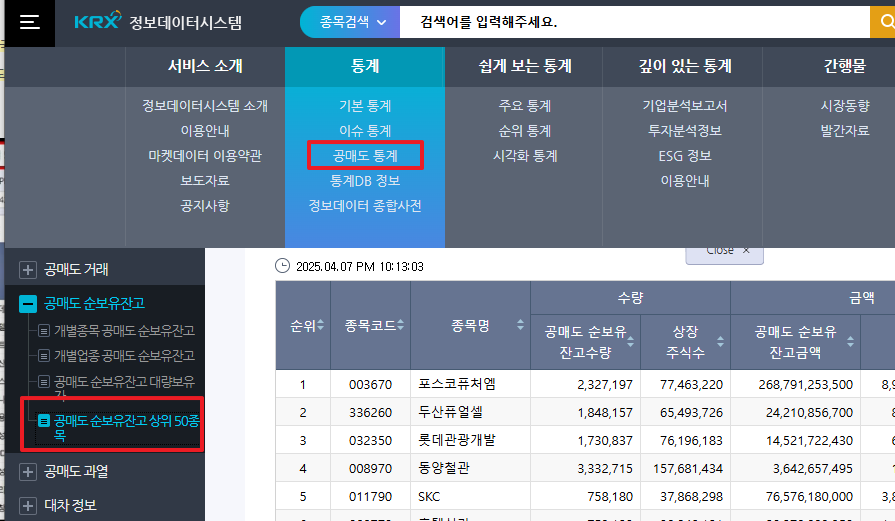Click the search input field
This screenshot has width=895, height=521.
tap(635, 22)
